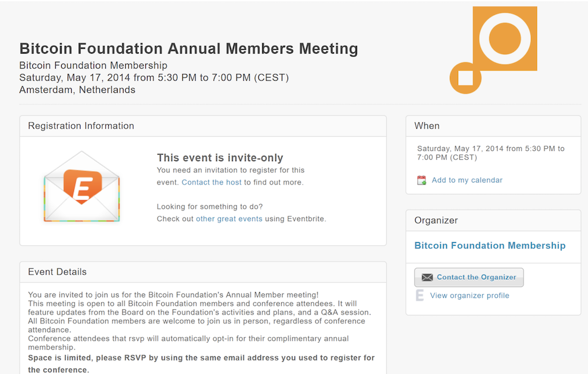The height and width of the screenshot is (374, 588).
Task: Click the bold RSVP space is limited notice
Action: [201, 364]
